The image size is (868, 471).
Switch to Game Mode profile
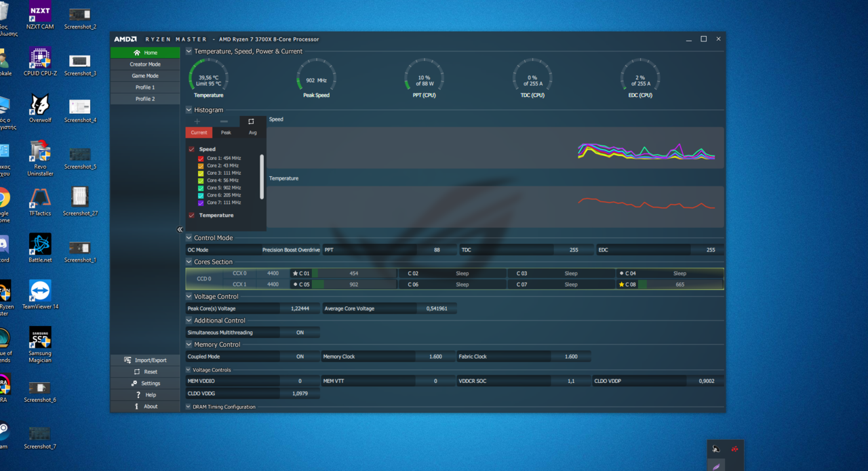pyautogui.click(x=145, y=76)
